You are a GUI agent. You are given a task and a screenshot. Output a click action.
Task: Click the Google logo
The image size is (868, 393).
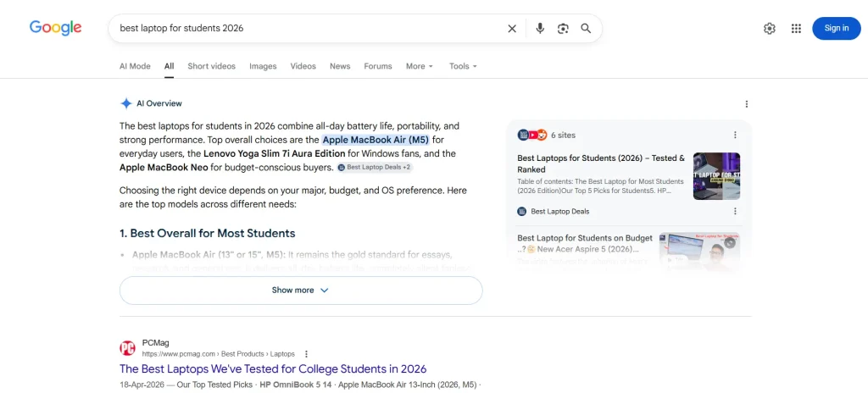coord(55,28)
